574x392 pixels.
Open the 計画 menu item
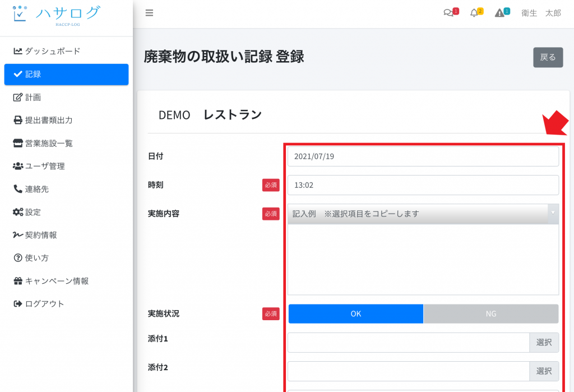click(66, 98)
